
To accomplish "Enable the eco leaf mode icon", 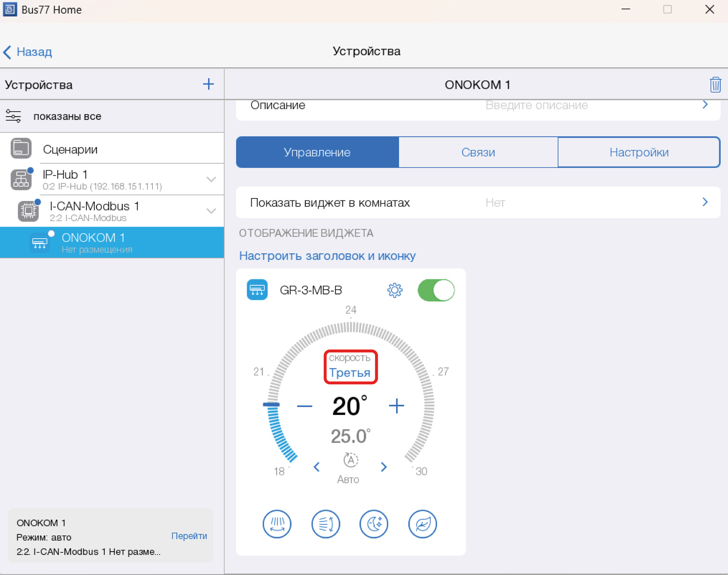I will click(x=422, y=524).
